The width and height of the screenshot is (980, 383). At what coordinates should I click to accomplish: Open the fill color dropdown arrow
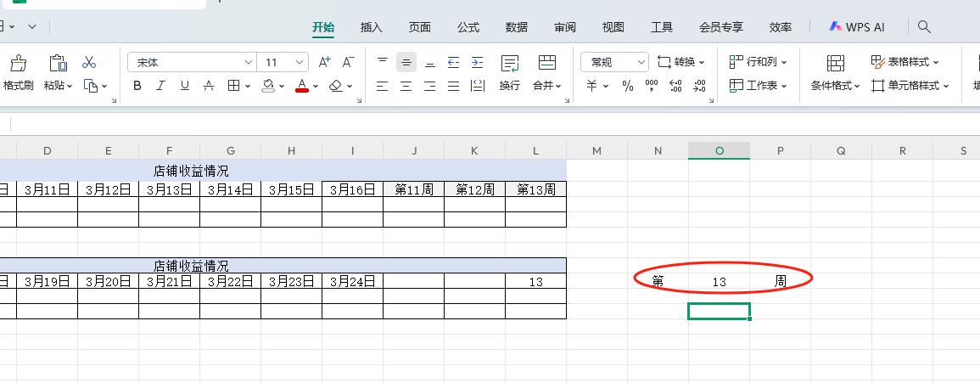(x=282, y=87)
